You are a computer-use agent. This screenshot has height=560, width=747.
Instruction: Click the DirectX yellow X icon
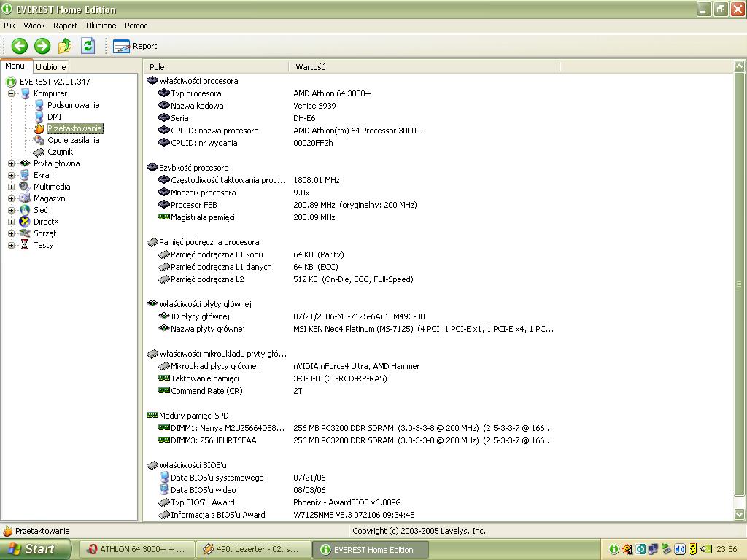click(x=25, y=222)
